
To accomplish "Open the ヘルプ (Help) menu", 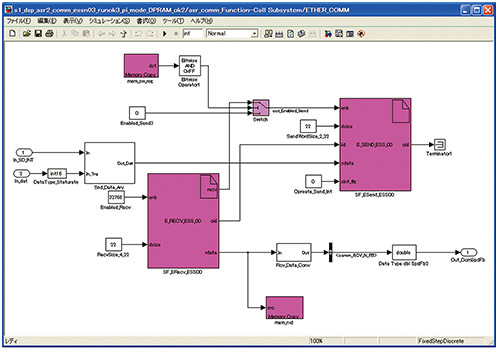I will click(x=201, y=21).
